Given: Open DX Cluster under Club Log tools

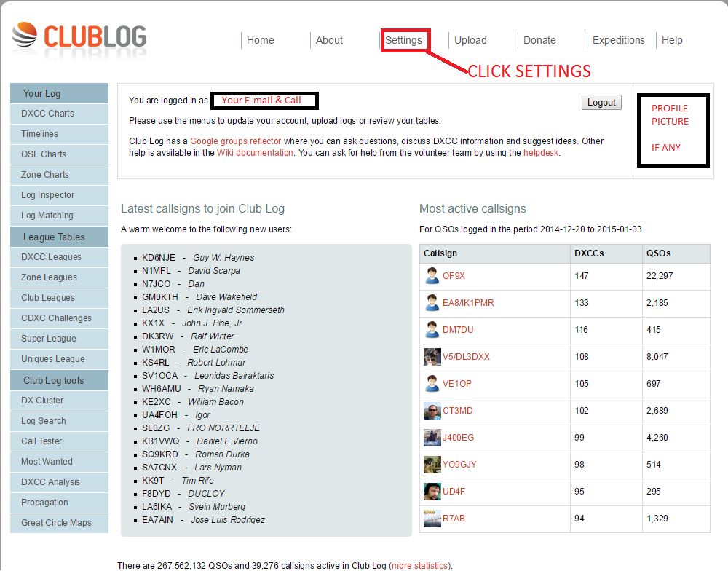Looking at the screenshot, I should (x=42, y=401).
